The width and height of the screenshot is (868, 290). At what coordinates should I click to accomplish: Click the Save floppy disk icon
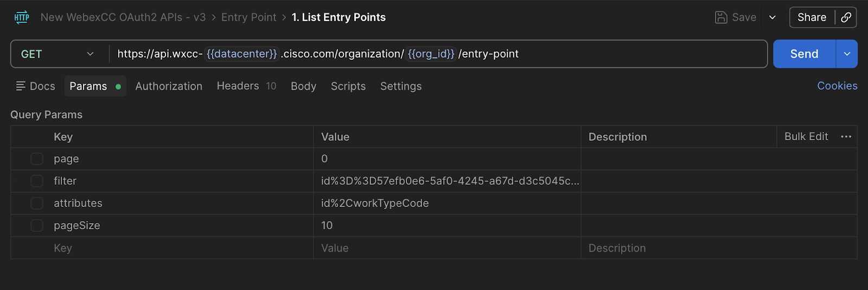[720, 17]
